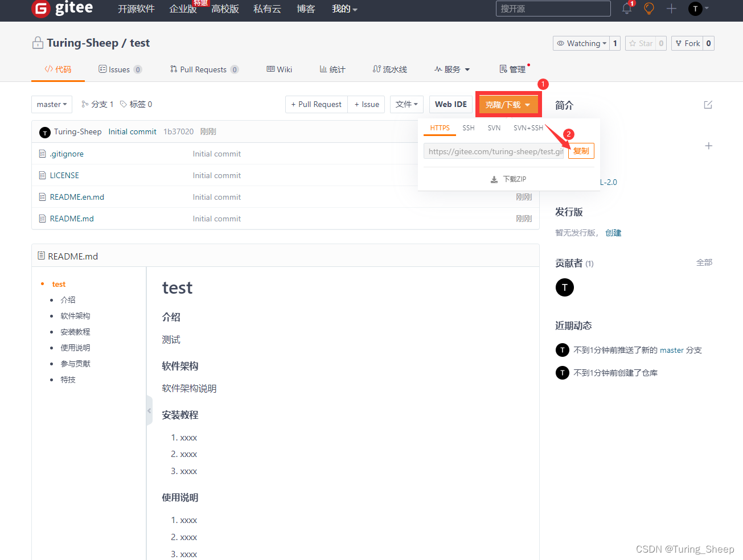Screen dimensions: 743x560
Task: Star the repository
Action: [641, 43]
